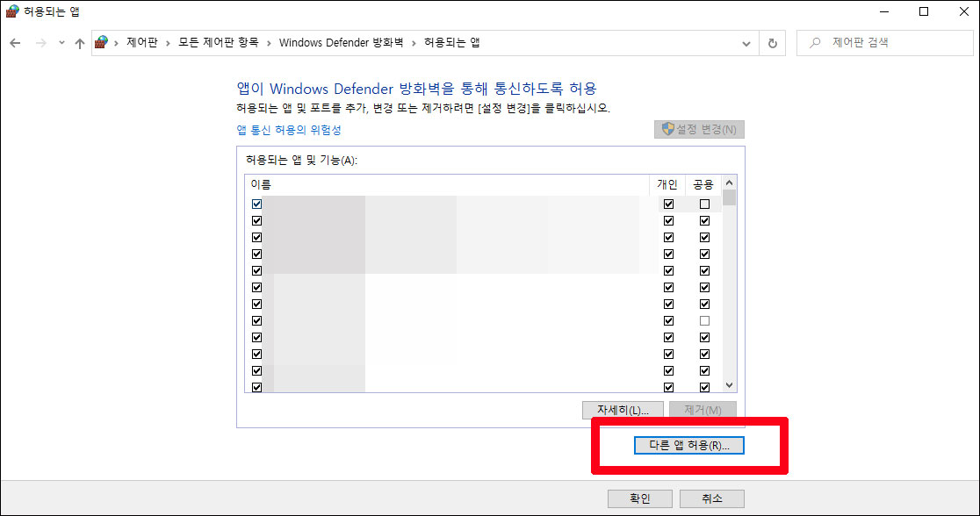The image size is (980, 516).
Task: Click the 제거(M) remove button
Action: click(703, 410)
